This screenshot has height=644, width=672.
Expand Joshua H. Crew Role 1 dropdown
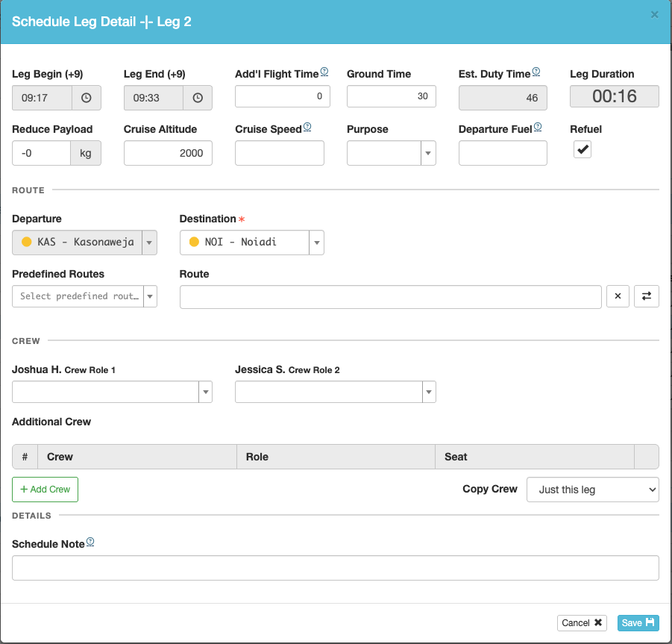tap(112, 392)
